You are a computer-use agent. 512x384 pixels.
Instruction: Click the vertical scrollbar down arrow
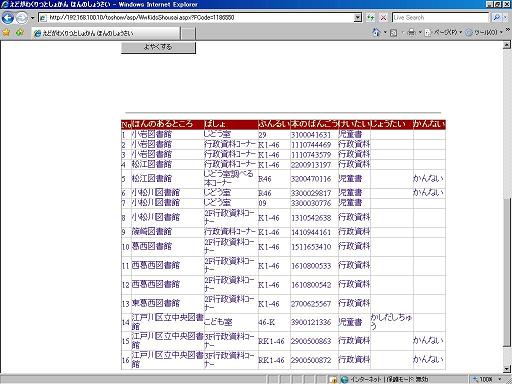507,369
